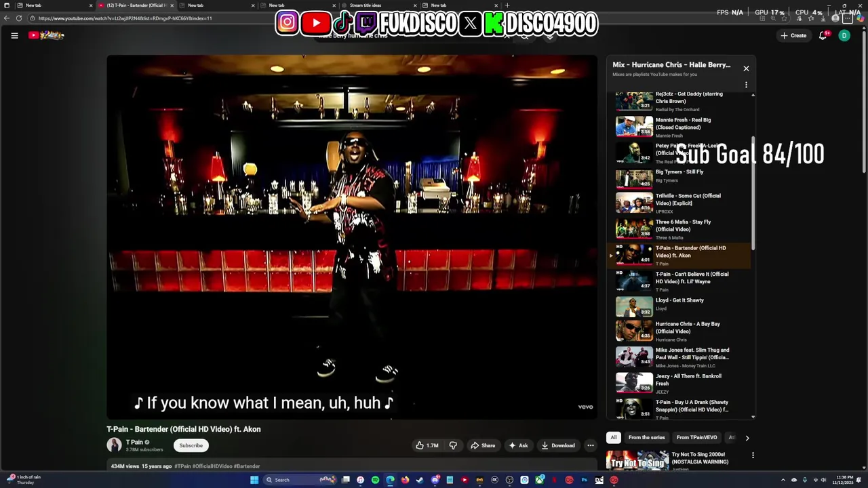This screenshot has height=488, width=868.
Task: Open the Ask AI button
Action: click(x=518, y=445)
